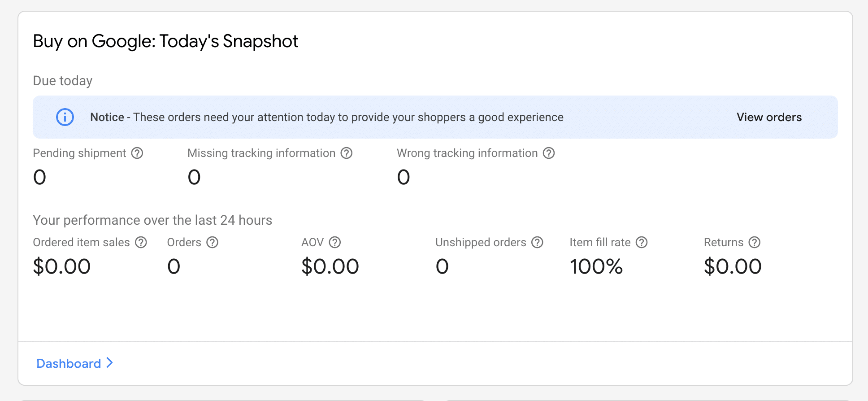Select the Returns $0.00 amount

[733, 266]
